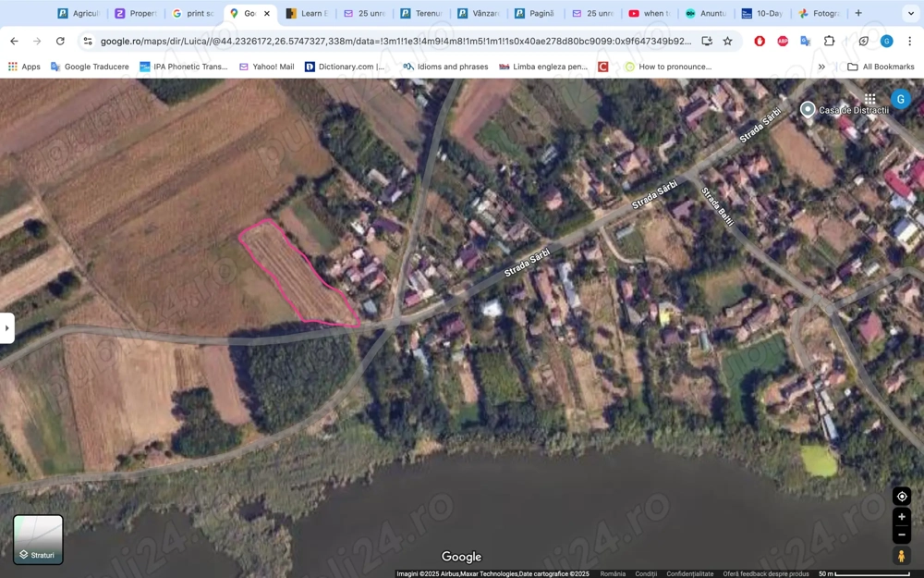Open the Google Traducere bookmark

(x=90, y=67)
